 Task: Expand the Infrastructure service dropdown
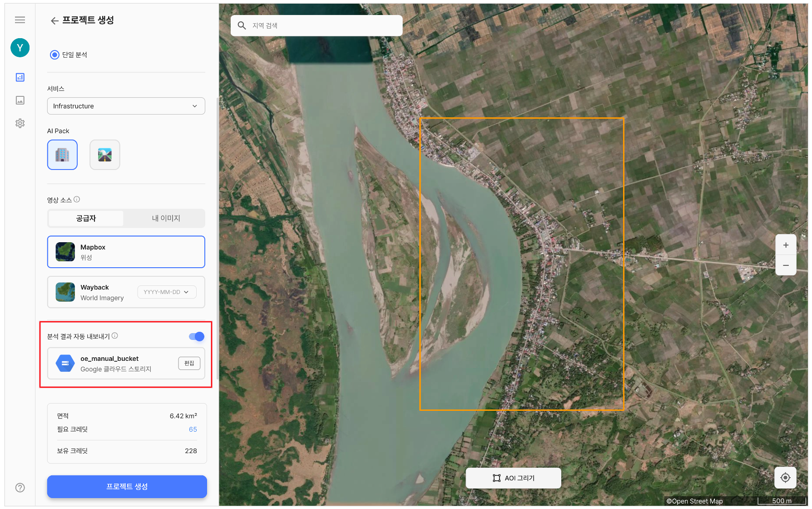click(126, 106)
